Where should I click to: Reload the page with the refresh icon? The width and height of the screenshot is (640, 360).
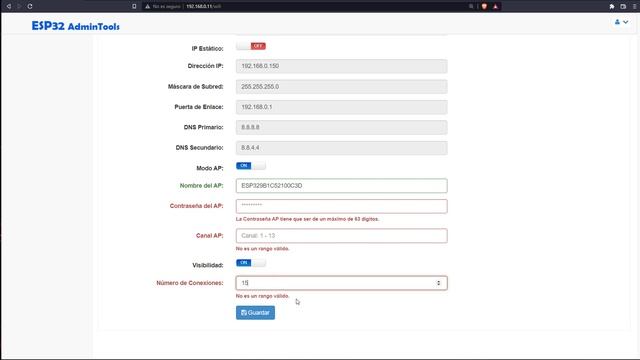tap(30, 7)
